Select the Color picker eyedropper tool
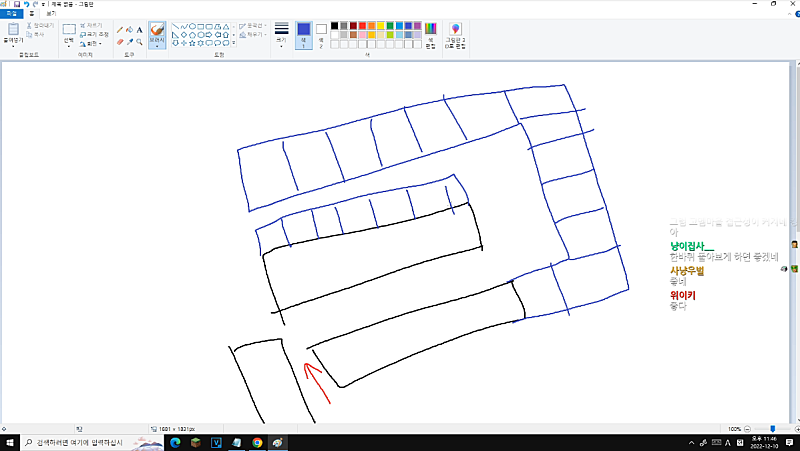The height and width of the screenshot is (451, 800). pyautogui.click(x=130, y=42)
